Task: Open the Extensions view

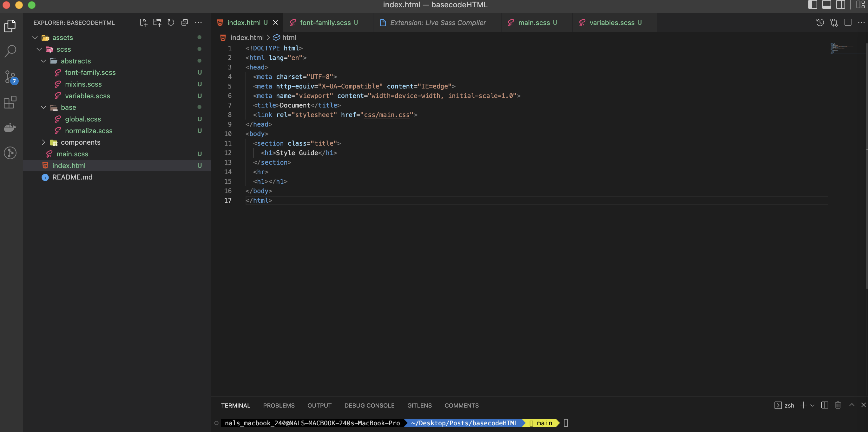Action: pos(10,102)
